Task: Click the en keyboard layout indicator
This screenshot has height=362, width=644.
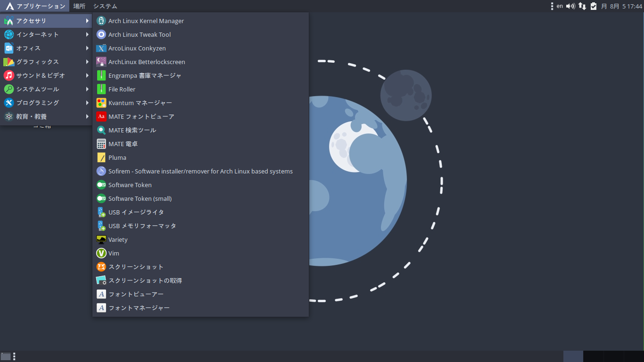Action: [x=560, y=6]
